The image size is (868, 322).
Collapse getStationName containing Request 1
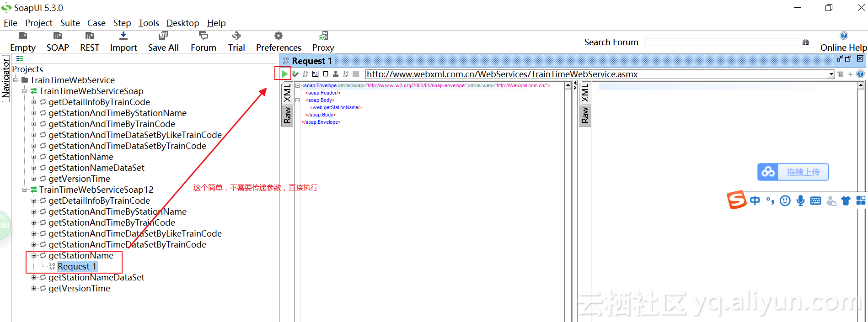[x=33, y=255]
